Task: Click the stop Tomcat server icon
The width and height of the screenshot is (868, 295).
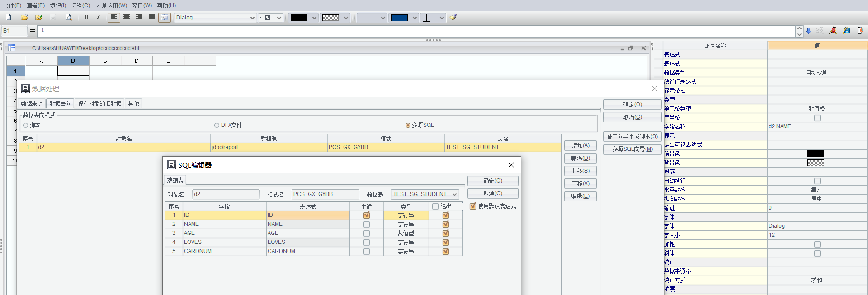Action: pyautogui.click(x=833, y=31)
